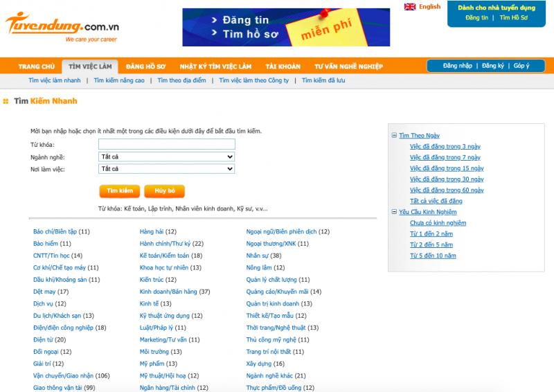Open Giao thông vận tải category
This screenshot has width=554, height=392.
coord(57,388)
